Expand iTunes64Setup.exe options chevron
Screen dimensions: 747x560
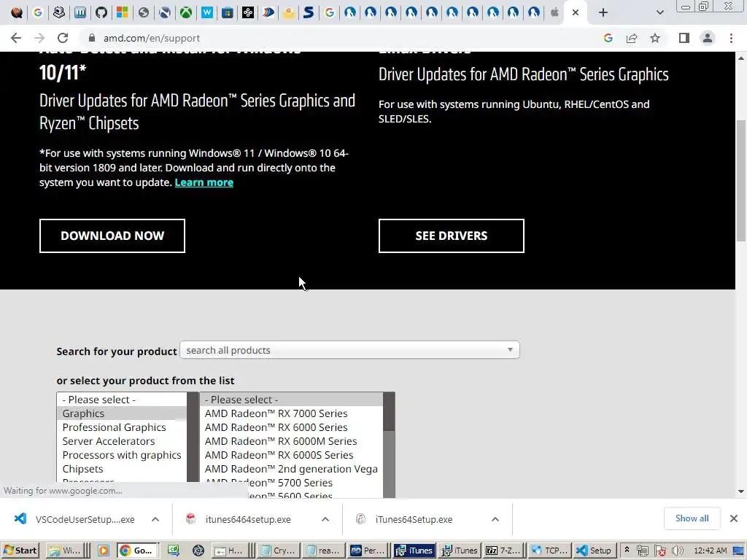pyautogui.click(x=495, y=519)
